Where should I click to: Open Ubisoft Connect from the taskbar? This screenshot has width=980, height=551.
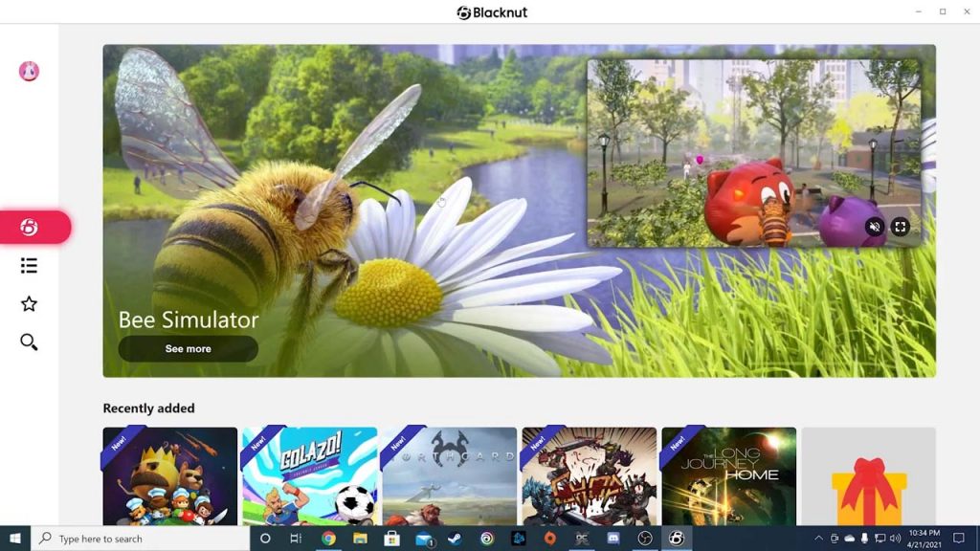(x=487, y=539)
